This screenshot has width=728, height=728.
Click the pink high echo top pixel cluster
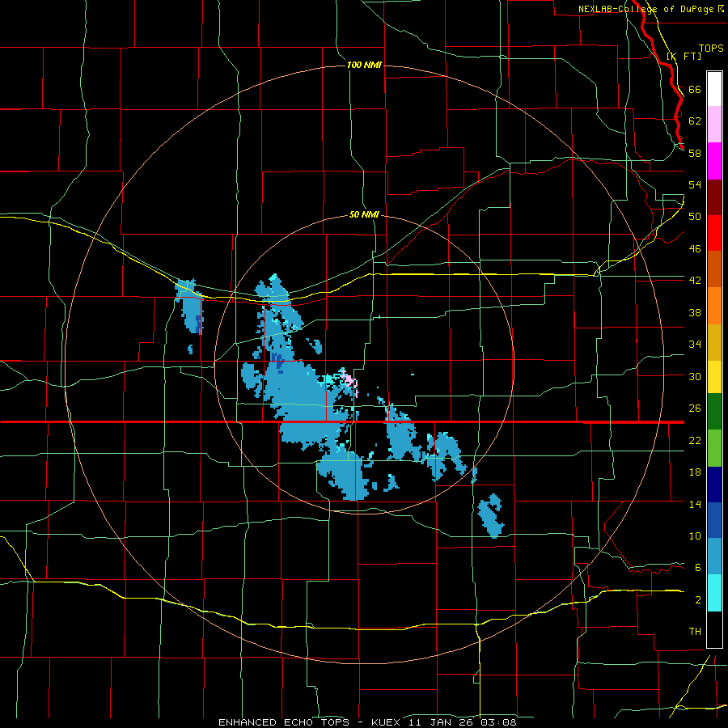[x=349, y=379]
